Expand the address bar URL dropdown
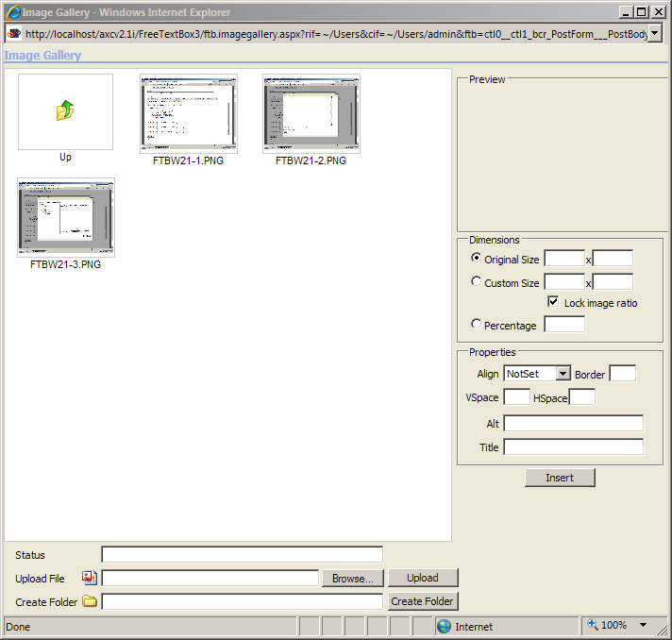The height and width of the screenshot is (640, 672). click(655, 33)
